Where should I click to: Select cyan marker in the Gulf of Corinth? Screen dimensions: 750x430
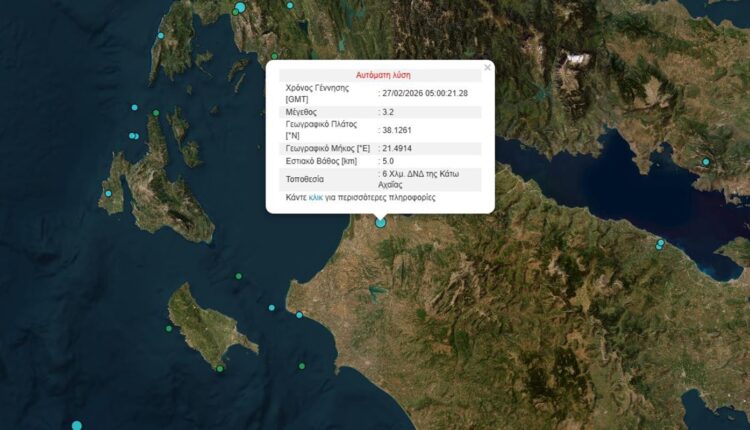[705, 162]
